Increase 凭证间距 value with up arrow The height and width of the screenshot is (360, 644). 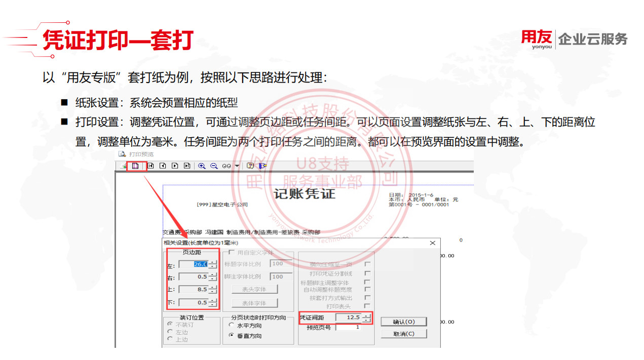tap(366, 315)
